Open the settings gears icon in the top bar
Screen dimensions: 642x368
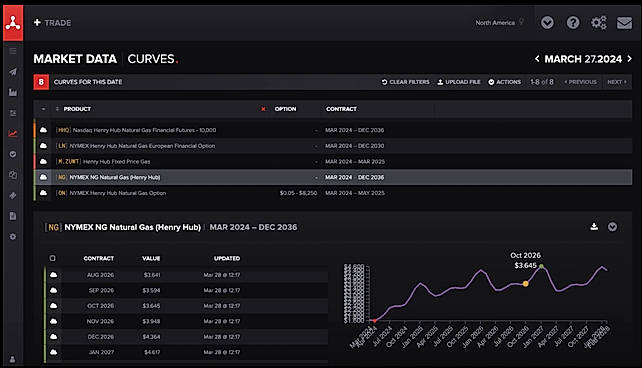click(599, 23)
